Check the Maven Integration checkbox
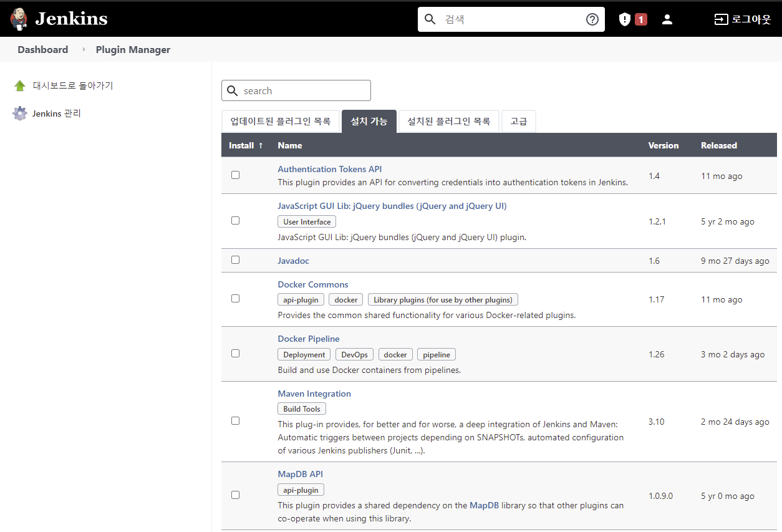The height and width of the screenshot is (532, 782). pyautogui.click(x=235, y=421)
